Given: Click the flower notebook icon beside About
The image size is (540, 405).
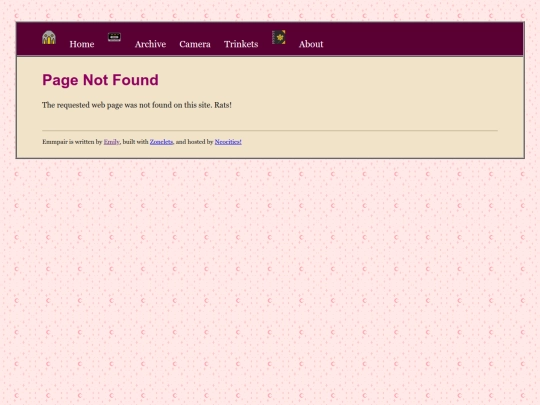Looking at the screenshot, I should click(x=279, y=37).
